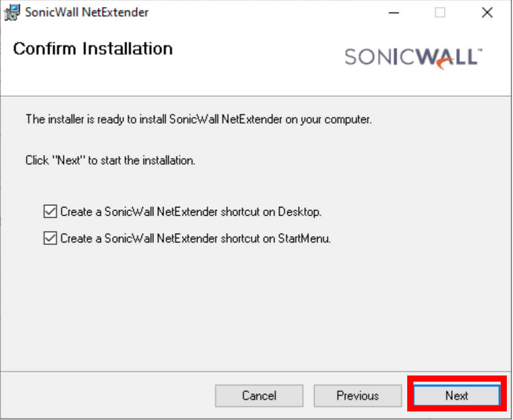
Task: Click the 'Click Next to start' instruction text
Action: pos(110,161)
